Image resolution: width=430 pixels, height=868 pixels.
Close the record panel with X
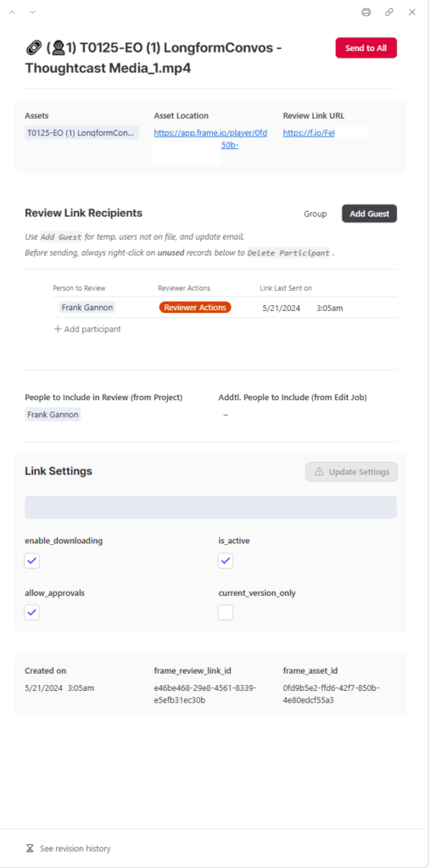pos(412,12)
